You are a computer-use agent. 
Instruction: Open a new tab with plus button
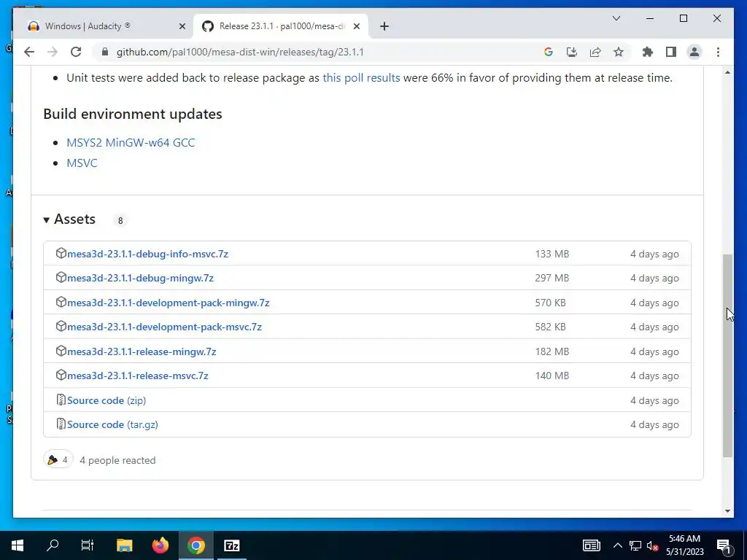click(x=384, y=26)
